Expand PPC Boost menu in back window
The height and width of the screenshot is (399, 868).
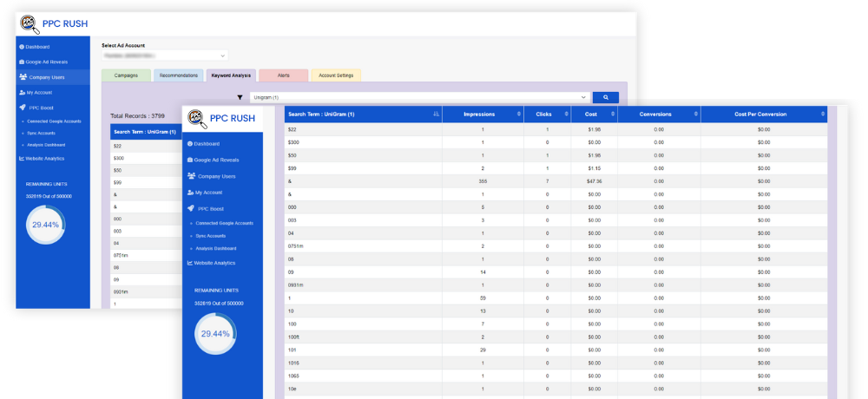click(41, 108)
